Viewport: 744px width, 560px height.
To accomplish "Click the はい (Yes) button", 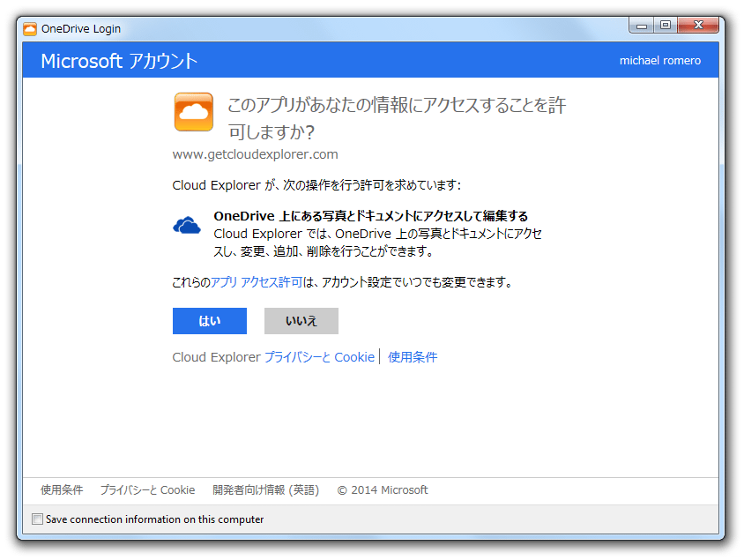I will pyautogui.click(x=209, y=321).
